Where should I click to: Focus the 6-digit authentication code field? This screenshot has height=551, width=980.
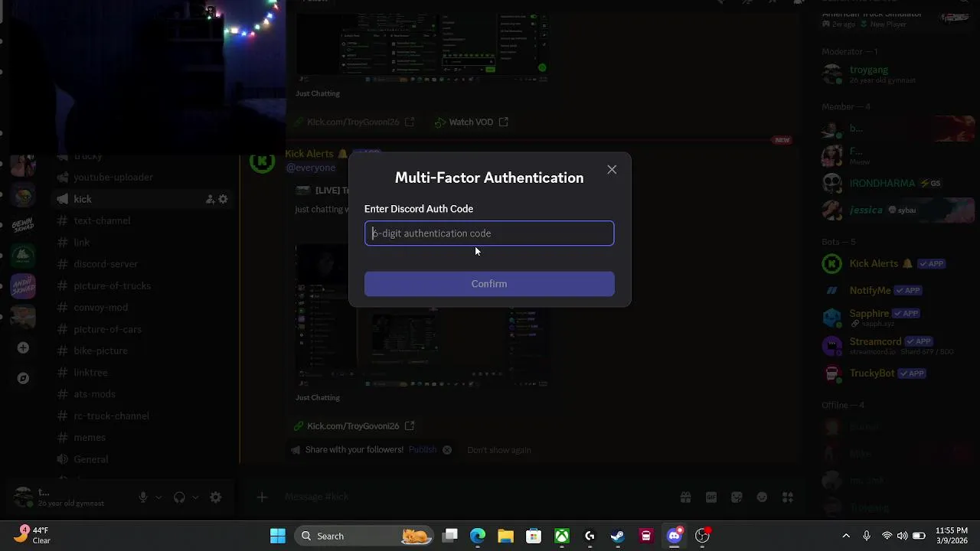click(489, 233)
